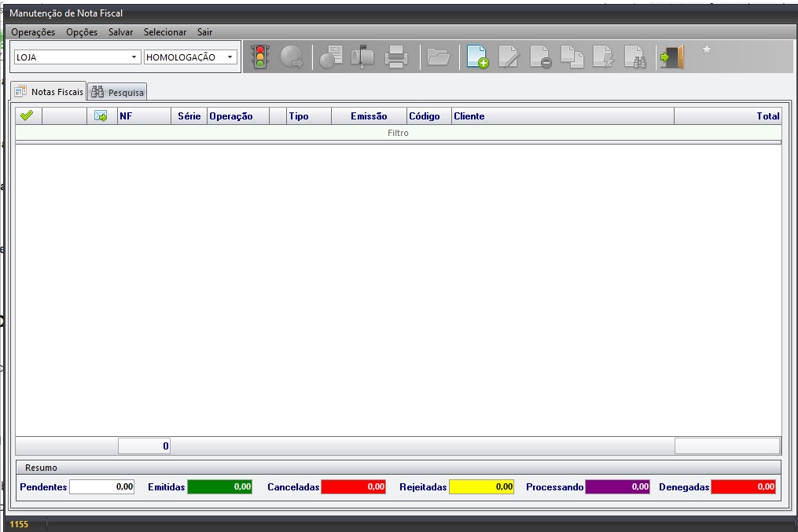Screen dimensions: 798x532
Task: Click the green Emitidas total box
Action: click(x=219, y=487)
